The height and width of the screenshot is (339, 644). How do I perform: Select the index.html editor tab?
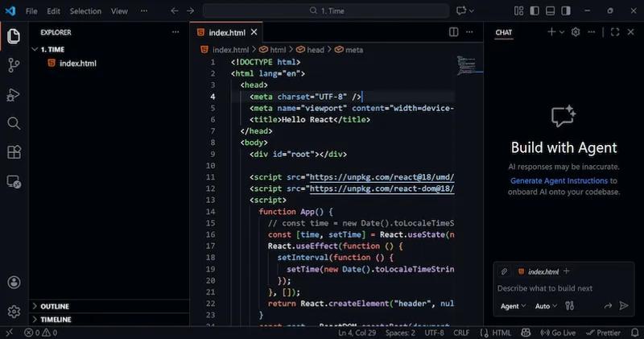pyautogui.click(x=225, y=32)
